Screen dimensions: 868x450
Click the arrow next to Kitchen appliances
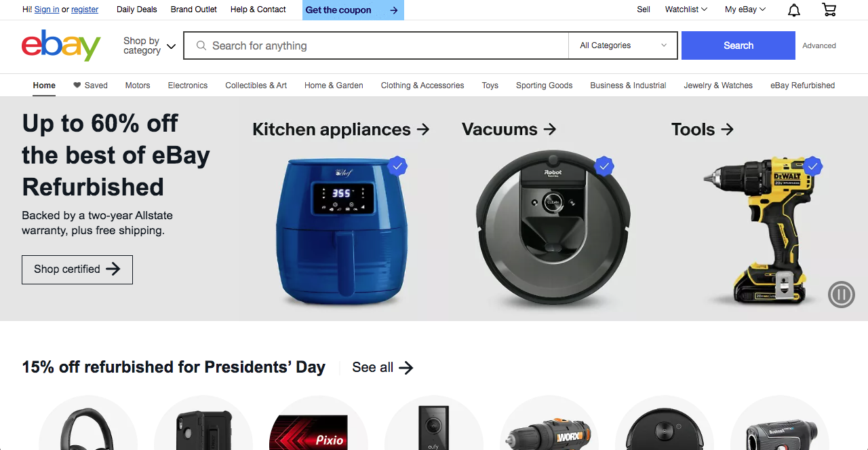point(423,129)
